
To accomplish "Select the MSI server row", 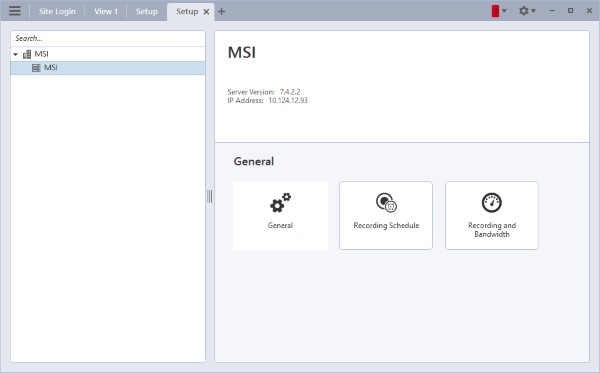I will 108,68.
